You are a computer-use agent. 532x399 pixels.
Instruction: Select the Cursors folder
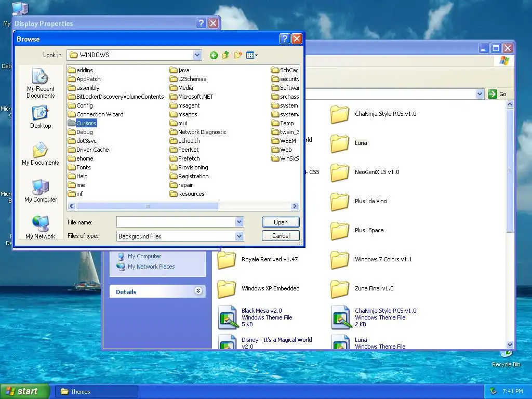82,123
